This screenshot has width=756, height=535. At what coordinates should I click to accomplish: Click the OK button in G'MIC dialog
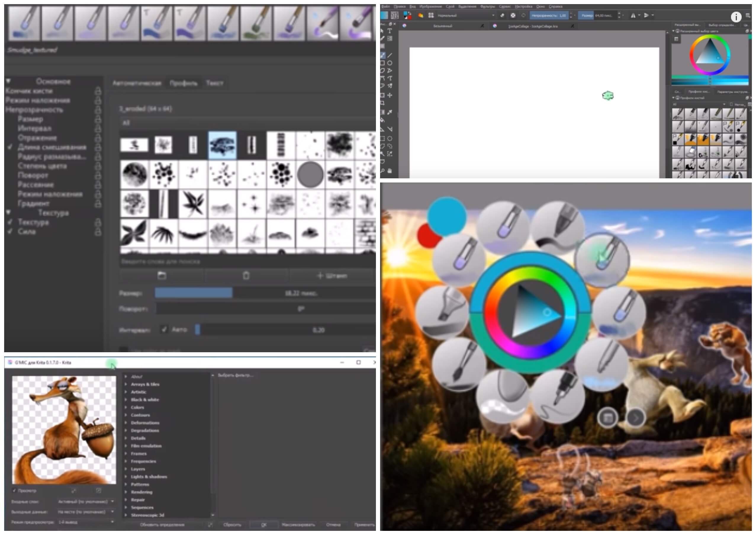264,525
